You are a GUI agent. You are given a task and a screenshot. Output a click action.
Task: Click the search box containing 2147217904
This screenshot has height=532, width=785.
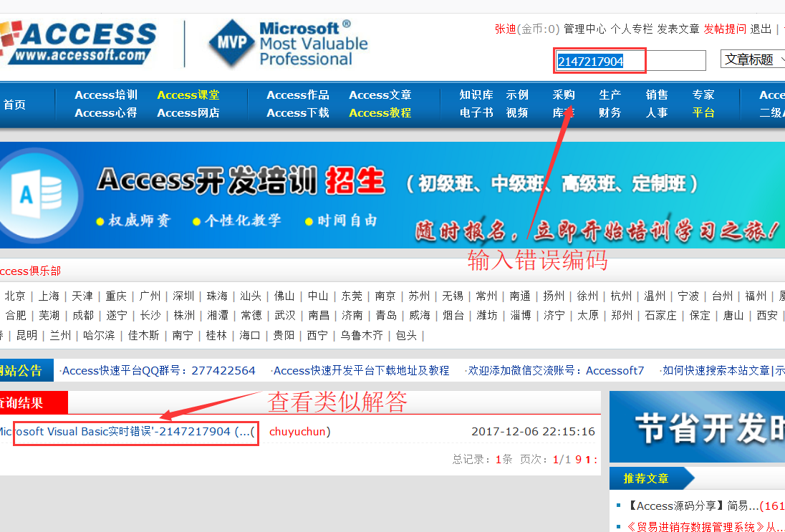pyautogui.click(x=630, y=61)
